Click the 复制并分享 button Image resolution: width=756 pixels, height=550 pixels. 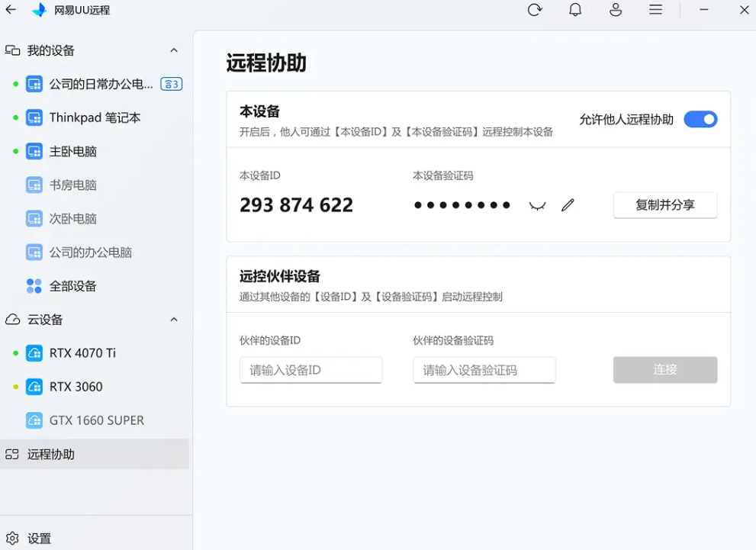point(664,205)
